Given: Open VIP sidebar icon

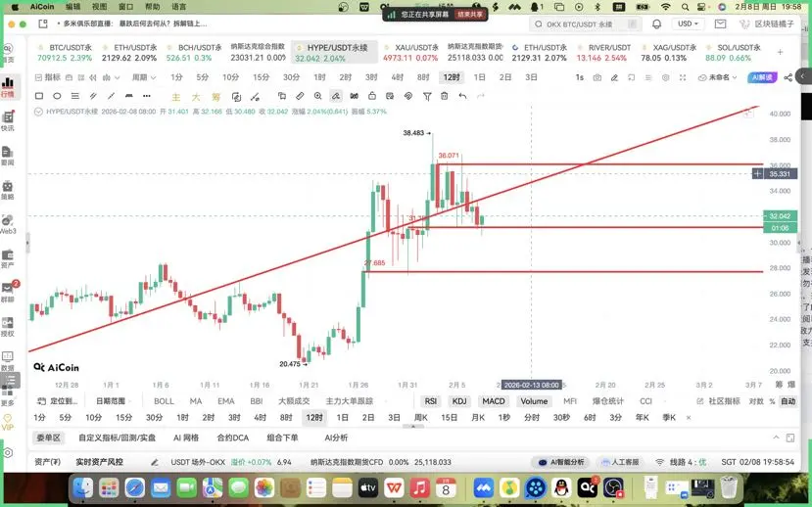Looking at the screenshot, I should coord(7,422).
